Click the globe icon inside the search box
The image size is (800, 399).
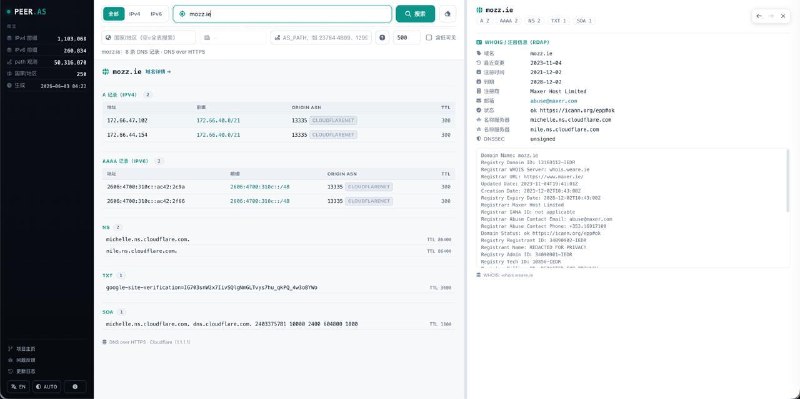[x=182, y=14]
